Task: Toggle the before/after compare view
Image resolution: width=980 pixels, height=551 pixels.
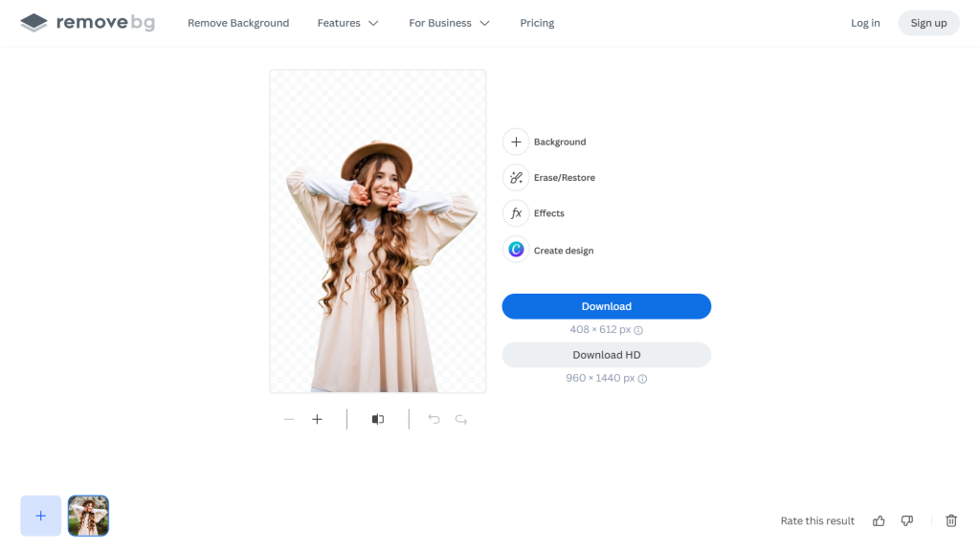Action: click(378, 419)
